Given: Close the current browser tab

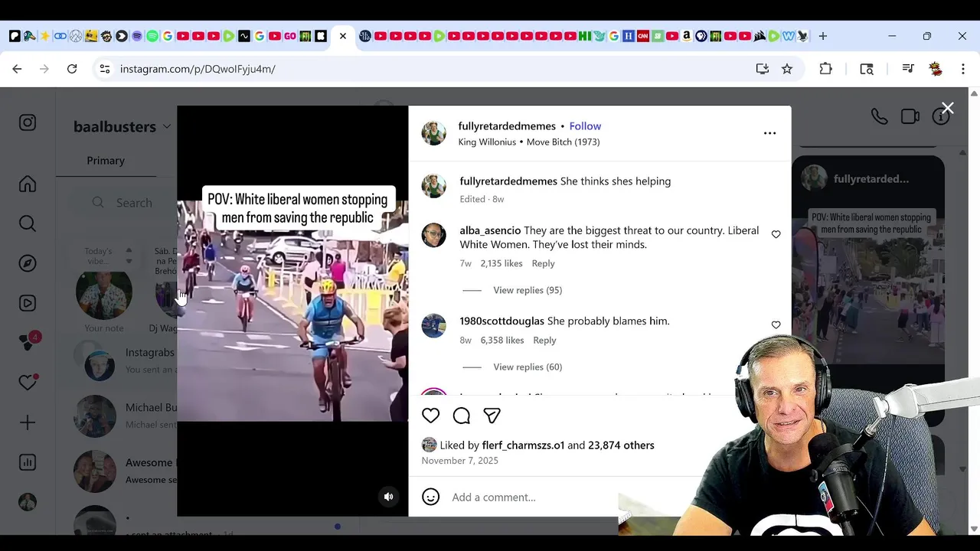Looking at the screenshot, I should point(343,36).
